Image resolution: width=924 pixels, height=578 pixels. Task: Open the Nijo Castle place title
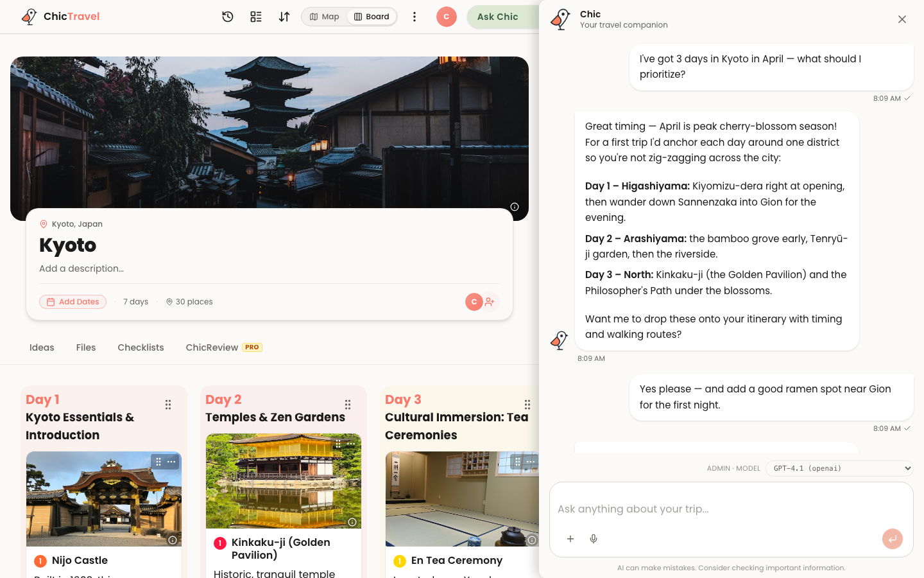pos(80,561)
